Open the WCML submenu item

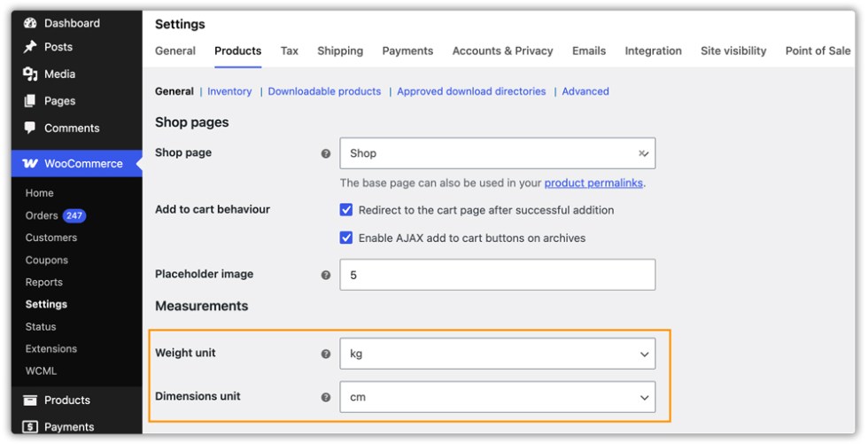(41, 371)
